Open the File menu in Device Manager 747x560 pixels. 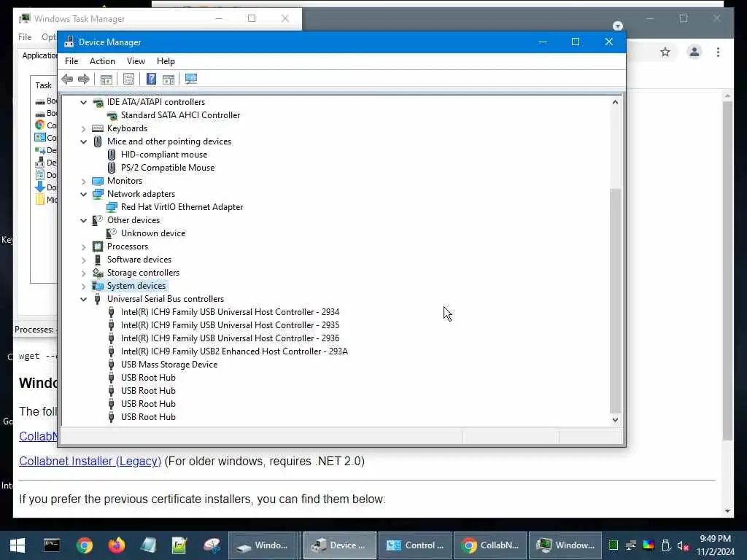coord(71,61)
